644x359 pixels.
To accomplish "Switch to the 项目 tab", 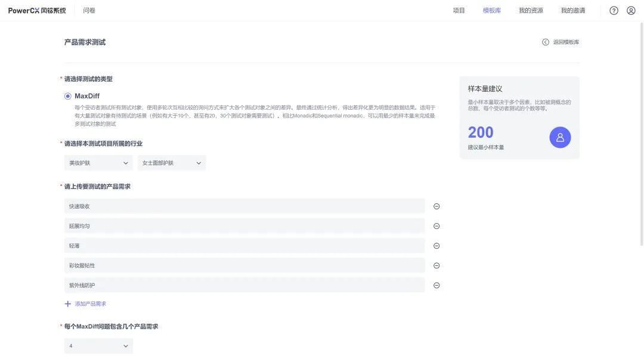I will (459, 11).
